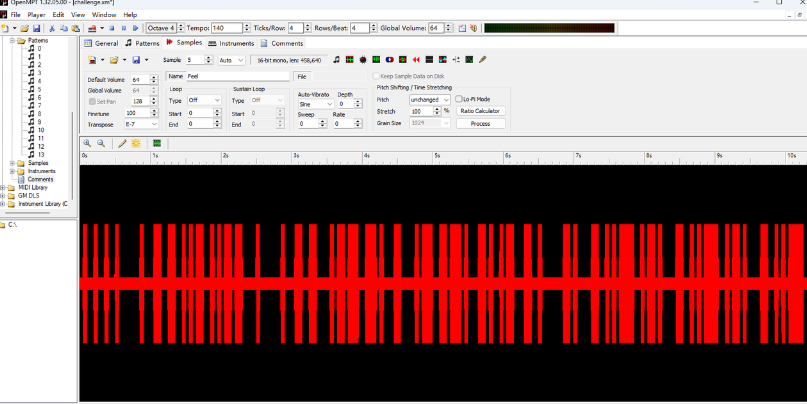Select the pencil draw tool below sample settings
The width and height of the screenshot is (807, 404).
click(x=122, y=143)
